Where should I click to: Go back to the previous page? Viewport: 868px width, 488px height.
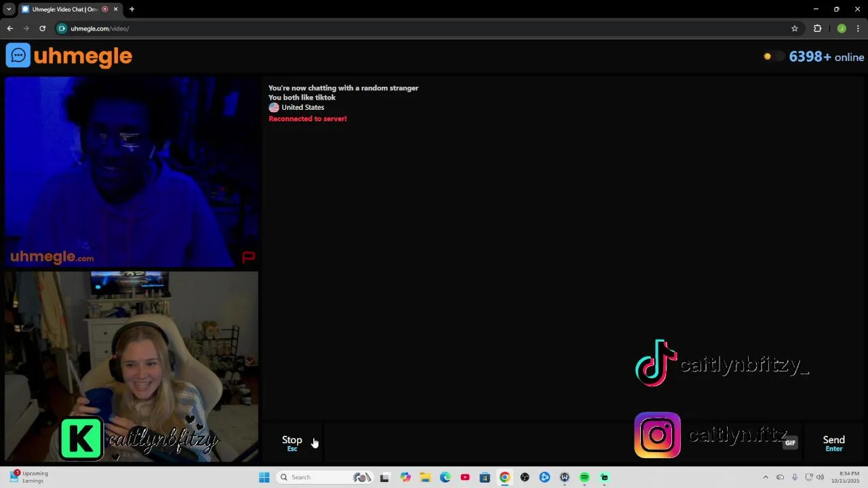tap(9, 28)
